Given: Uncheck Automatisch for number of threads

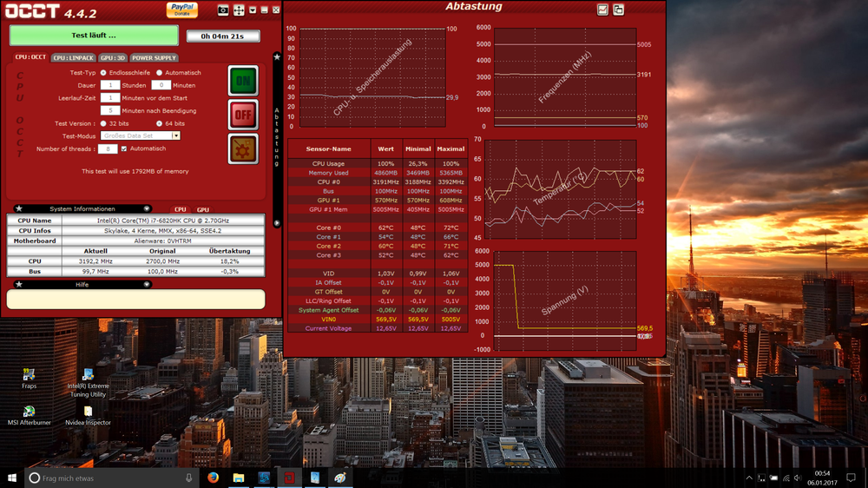Looking at the screenshot, I should click(126, 148).
